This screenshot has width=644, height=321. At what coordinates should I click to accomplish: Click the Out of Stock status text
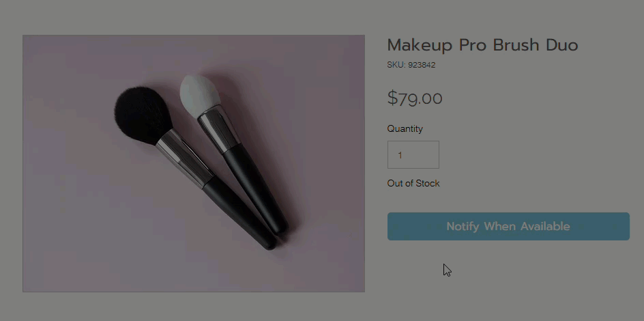[x=413, y=184]
